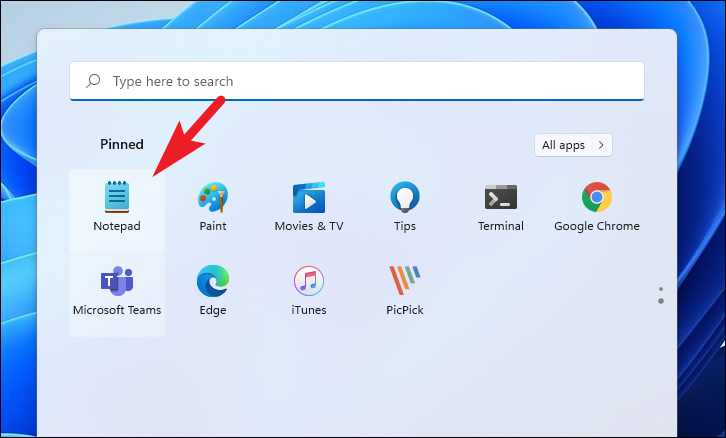Open Movies & TV app
Screen dimensions: 726x438
tap(309, 206)
